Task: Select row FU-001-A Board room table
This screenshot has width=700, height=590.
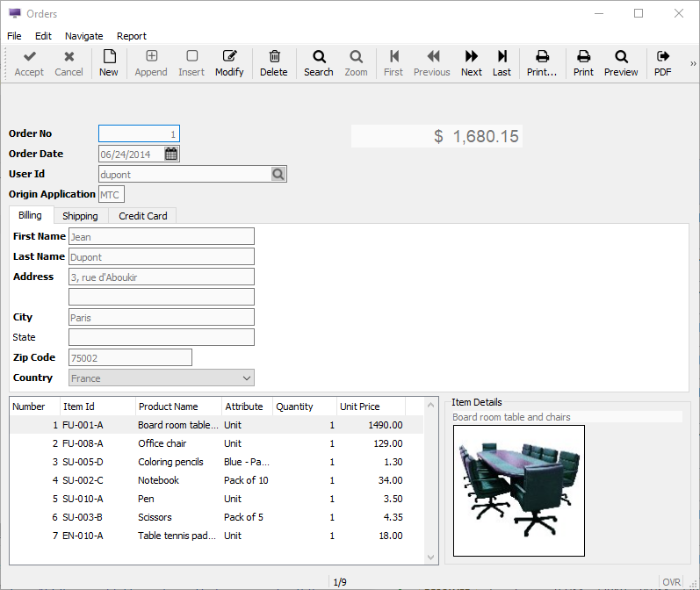Action: click(217, 425)
